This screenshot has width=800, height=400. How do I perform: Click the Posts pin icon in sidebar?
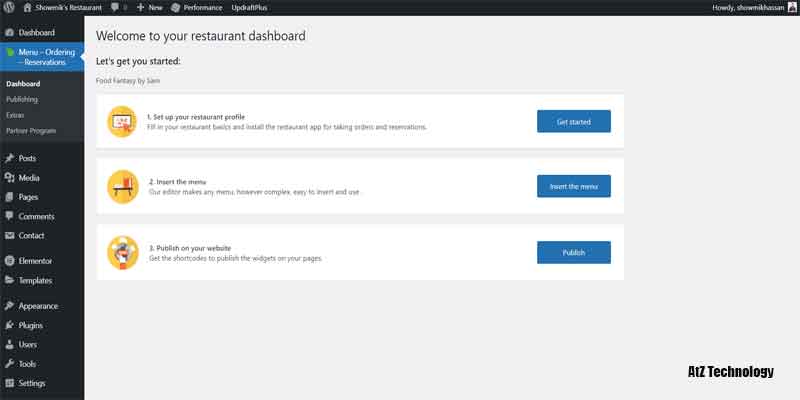tap(9, 158)
